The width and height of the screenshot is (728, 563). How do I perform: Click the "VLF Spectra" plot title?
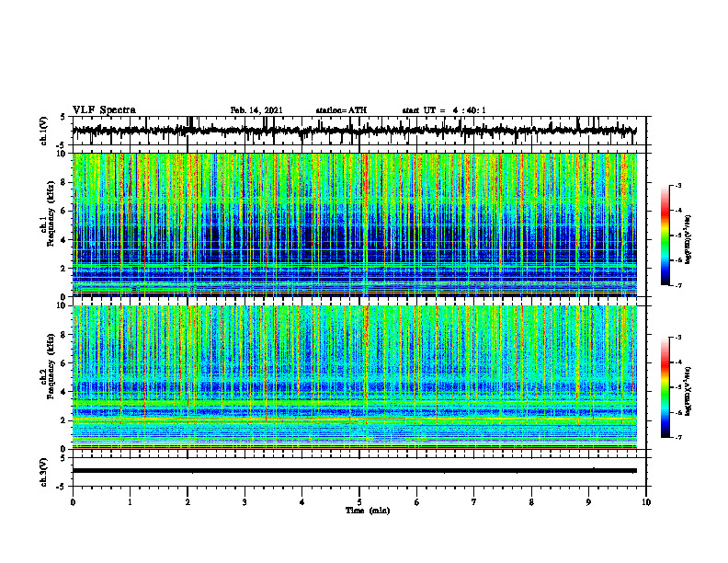click(104, 109)
